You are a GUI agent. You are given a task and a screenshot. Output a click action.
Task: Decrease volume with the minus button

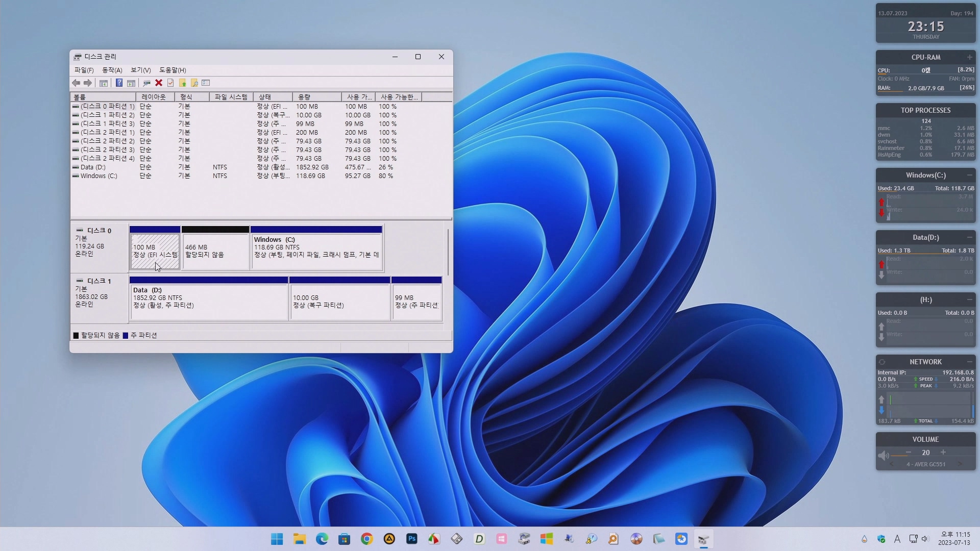(909, 453)
